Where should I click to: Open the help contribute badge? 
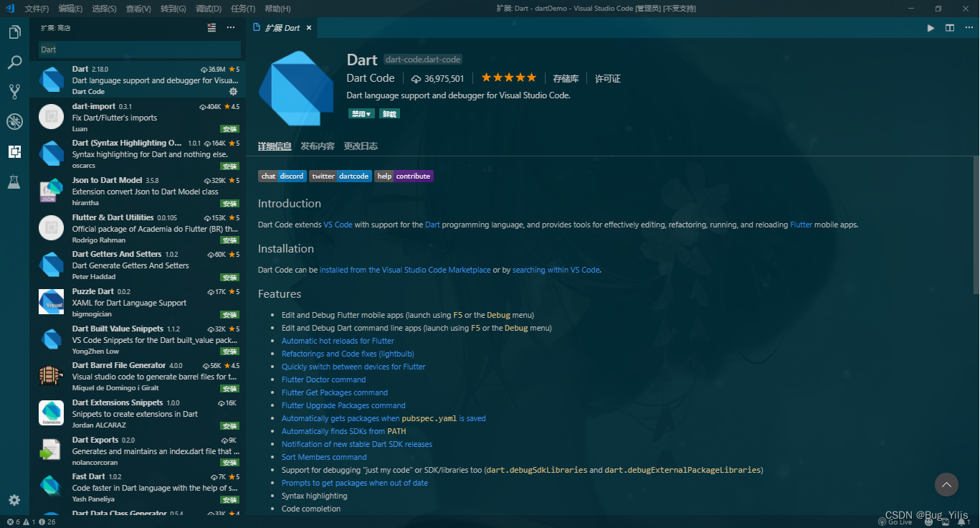(x=404, y=176)
